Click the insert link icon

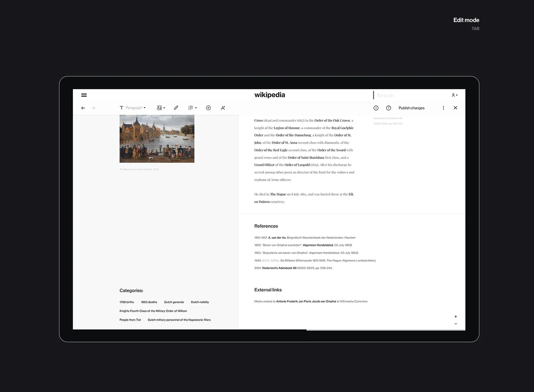pos(176,108)
